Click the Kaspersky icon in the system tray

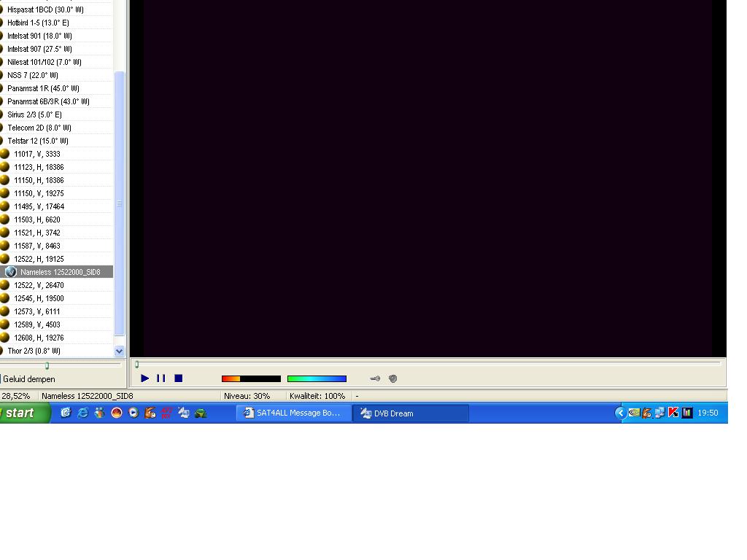[x=673, y=413]
